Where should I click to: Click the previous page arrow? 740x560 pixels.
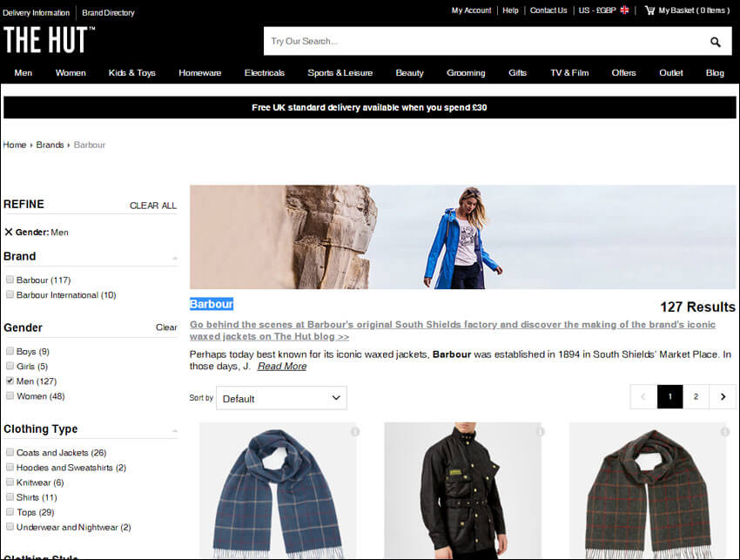click(x=643, y=396)
